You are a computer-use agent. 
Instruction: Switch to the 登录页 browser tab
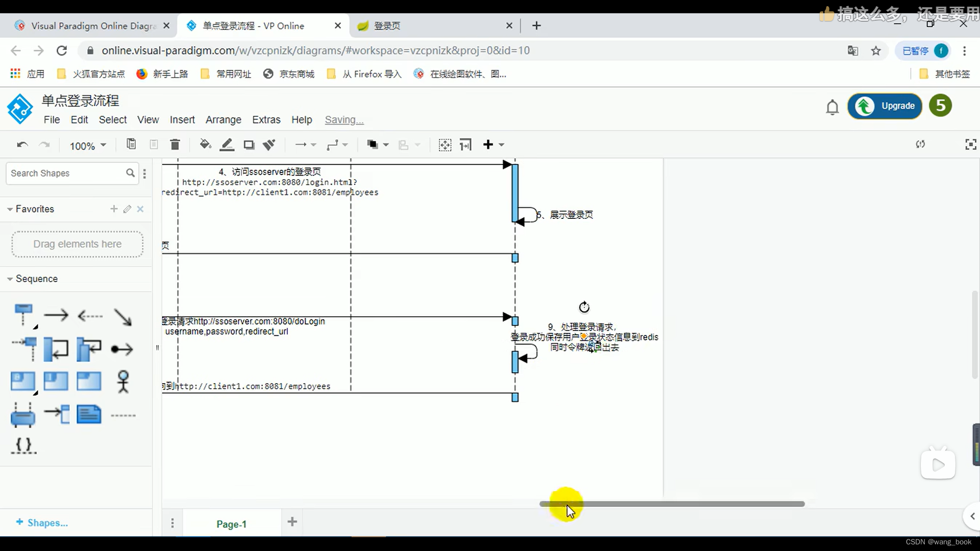(434, 26)
